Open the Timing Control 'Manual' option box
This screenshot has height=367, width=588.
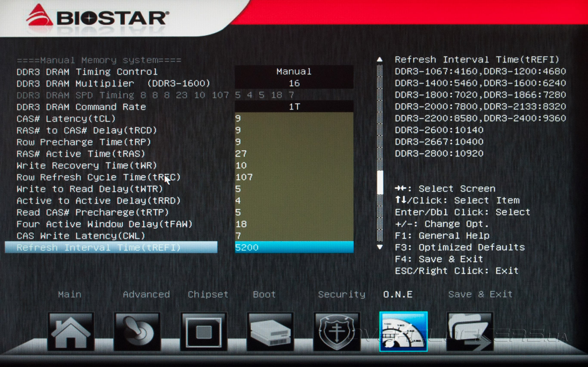click(x=294, y=72)
